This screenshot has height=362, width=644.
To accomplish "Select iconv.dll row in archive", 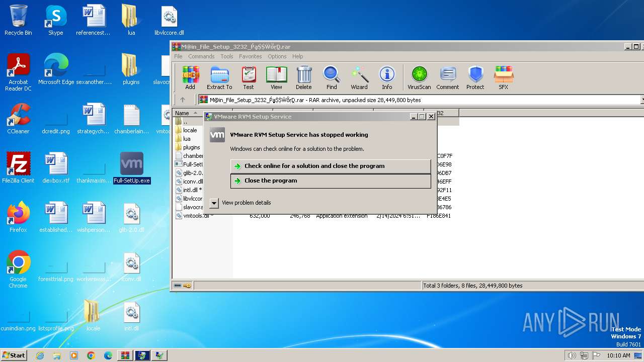I will point(189,182).
